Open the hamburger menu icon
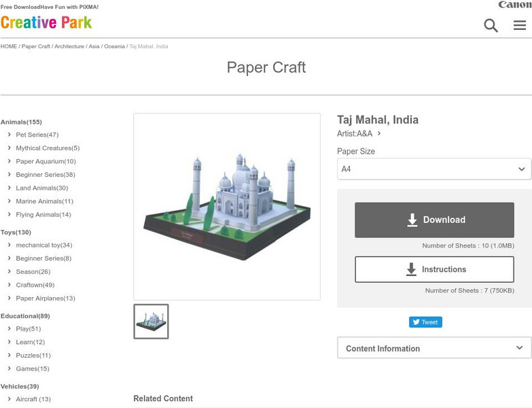 (x=520, y=25)
